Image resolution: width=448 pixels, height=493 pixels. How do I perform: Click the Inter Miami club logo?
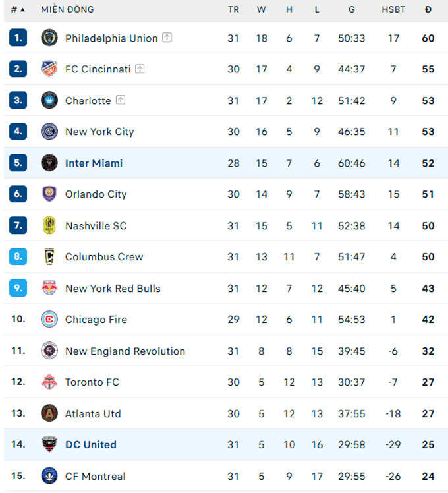click(49, 163)
